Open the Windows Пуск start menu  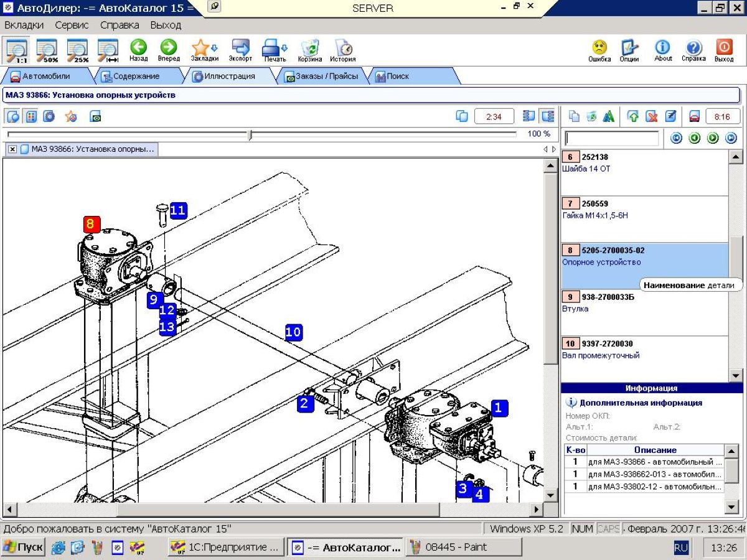[x=23, y=548]
